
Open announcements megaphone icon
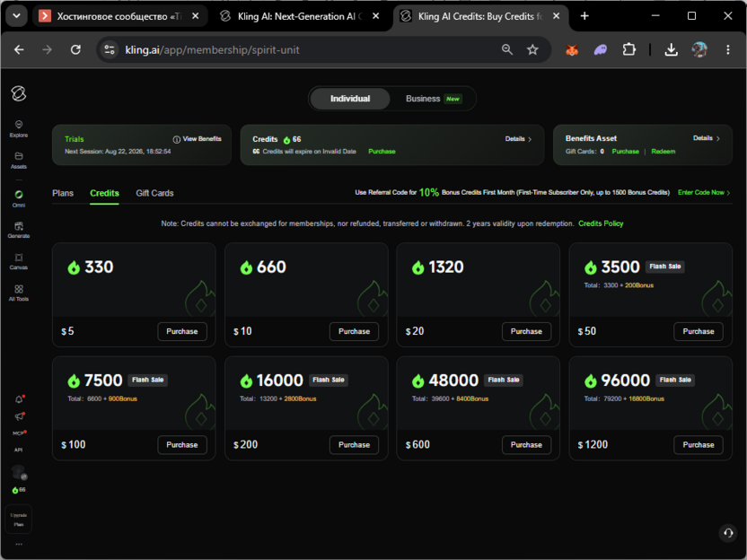tap(19, 416)
